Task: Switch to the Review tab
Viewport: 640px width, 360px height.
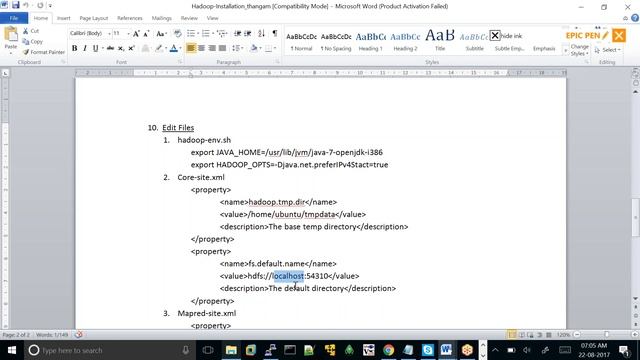Action: click(189, 18)
